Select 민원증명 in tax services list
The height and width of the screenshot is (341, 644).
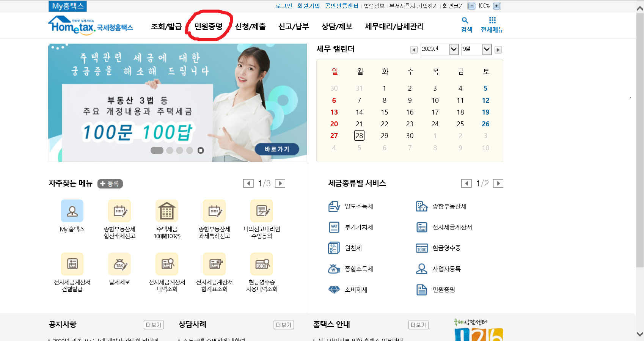(x=435, y=290)
